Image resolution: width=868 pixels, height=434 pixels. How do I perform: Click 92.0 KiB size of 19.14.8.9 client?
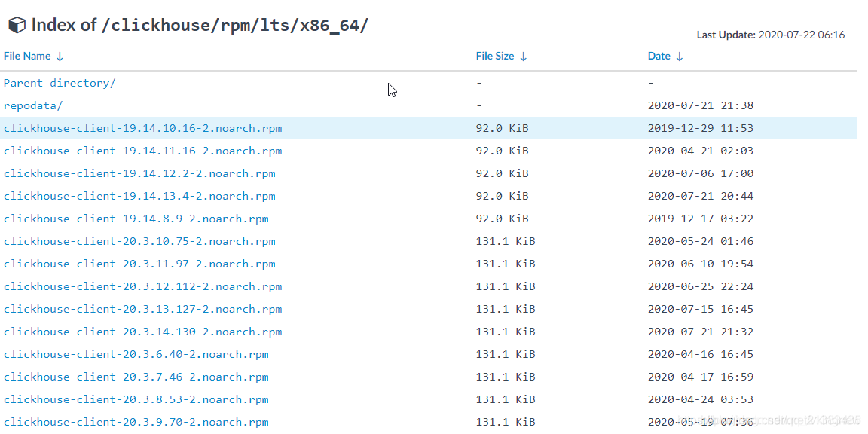coord(502,219)
